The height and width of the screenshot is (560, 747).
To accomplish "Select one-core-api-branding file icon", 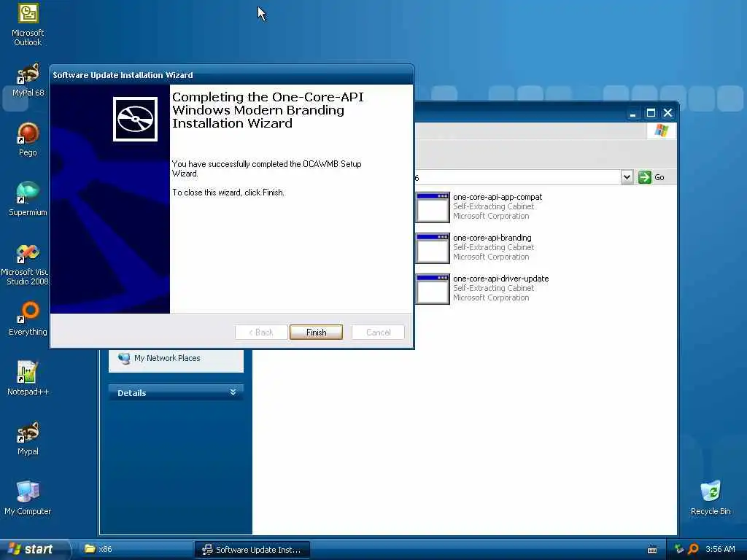I will [x=433, y=248].
